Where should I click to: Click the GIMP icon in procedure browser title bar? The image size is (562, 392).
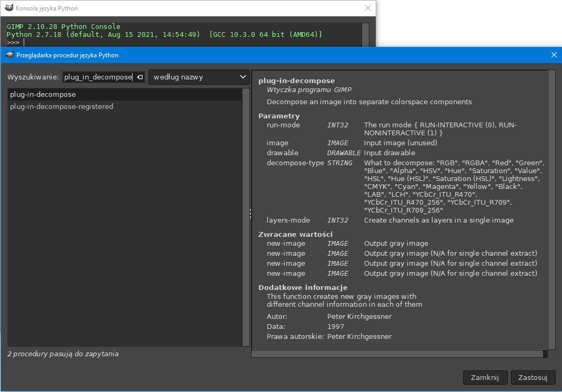[9, 55]
